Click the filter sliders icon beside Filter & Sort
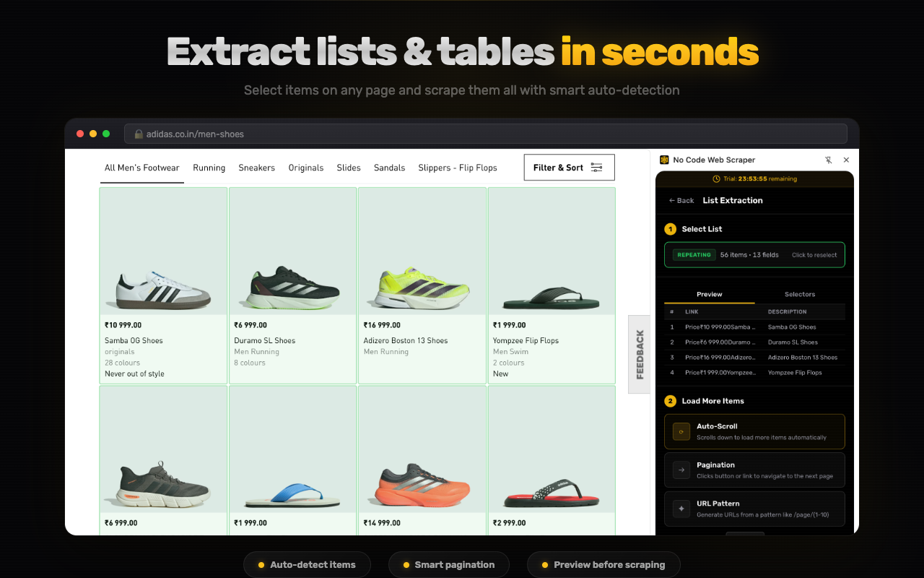This screenshot has height=578, width=924. click(x=596, y=168)
